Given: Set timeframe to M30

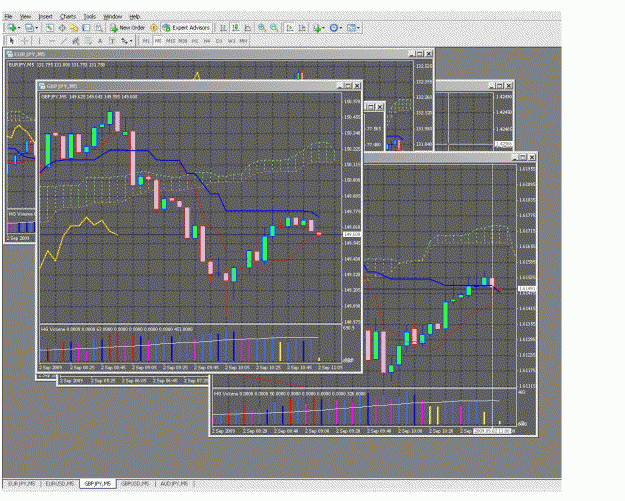Looking at the screenshot, I should pyautogui.click(x=183, y=41).
